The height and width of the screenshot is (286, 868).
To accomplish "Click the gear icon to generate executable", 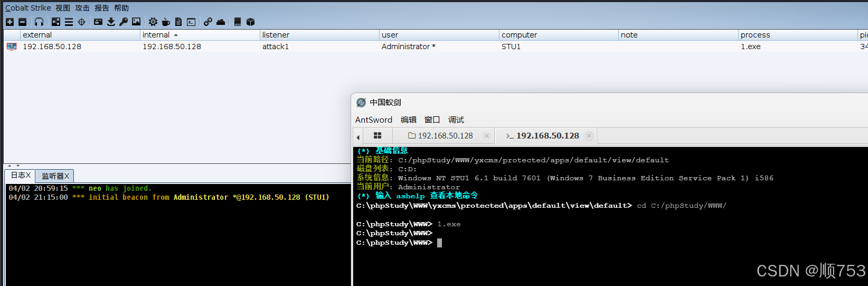I will click(x=153, y=22).
